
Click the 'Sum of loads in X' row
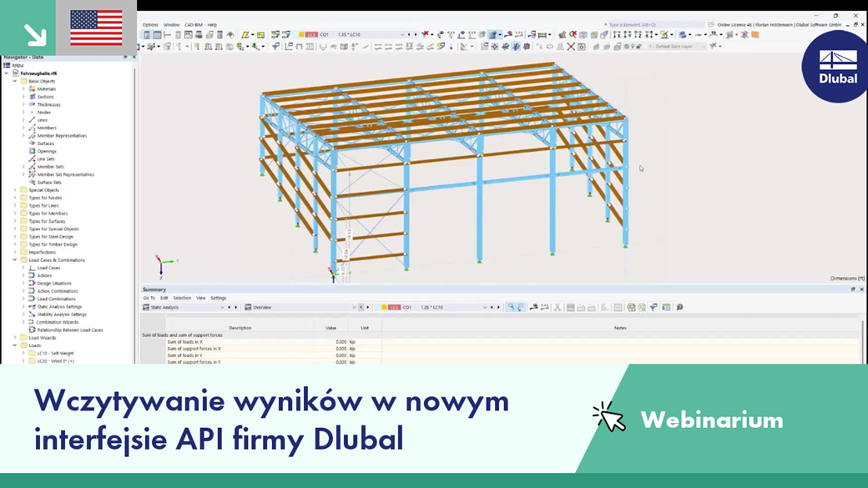pyautogui.click(x=499, y=342)
